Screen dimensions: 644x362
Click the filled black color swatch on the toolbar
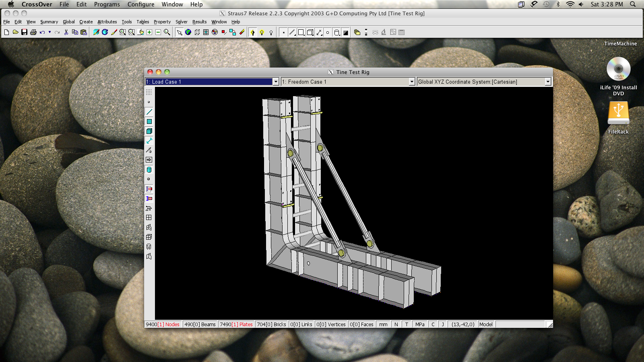click(x=345, y=32)
